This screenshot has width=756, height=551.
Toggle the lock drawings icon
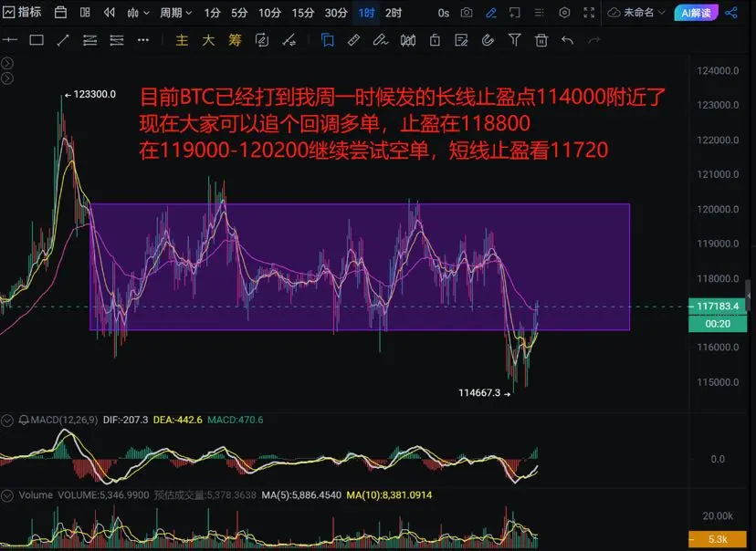(x=435, y=40)
